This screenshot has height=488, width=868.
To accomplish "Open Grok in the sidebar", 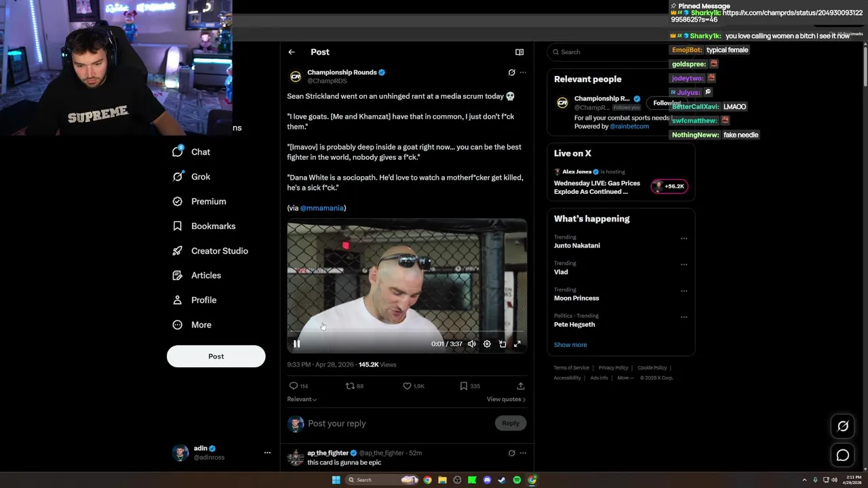I will point(192,176).
